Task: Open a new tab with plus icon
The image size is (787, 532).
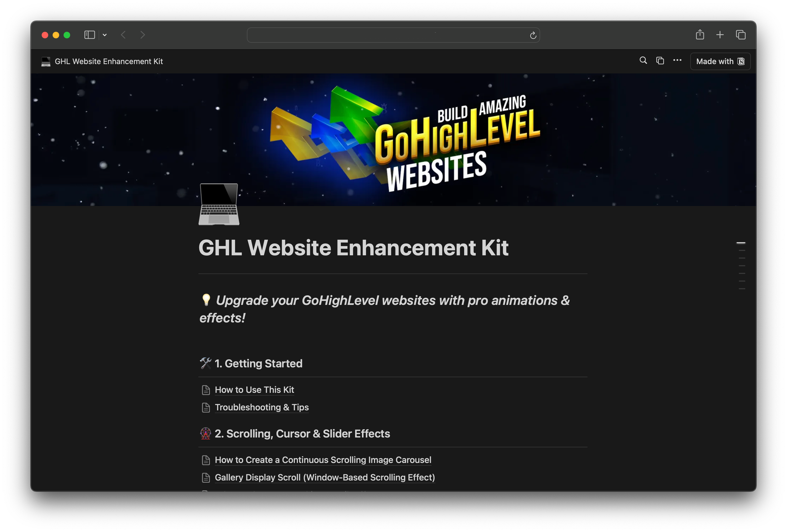Action: pos(720,35)
